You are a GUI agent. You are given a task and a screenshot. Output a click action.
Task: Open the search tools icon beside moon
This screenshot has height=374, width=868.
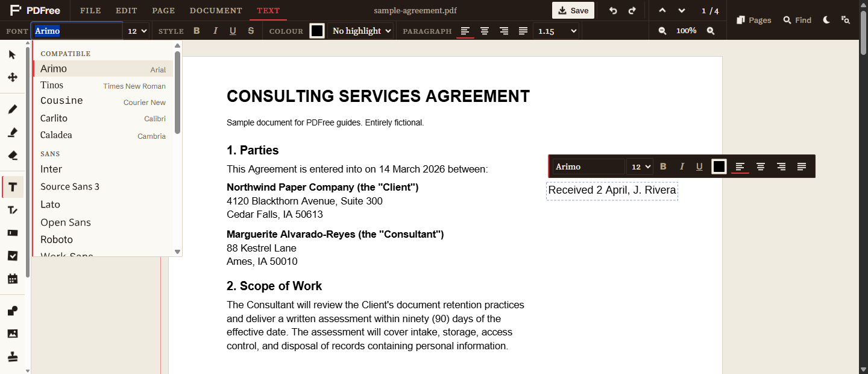tap(846, 20)
